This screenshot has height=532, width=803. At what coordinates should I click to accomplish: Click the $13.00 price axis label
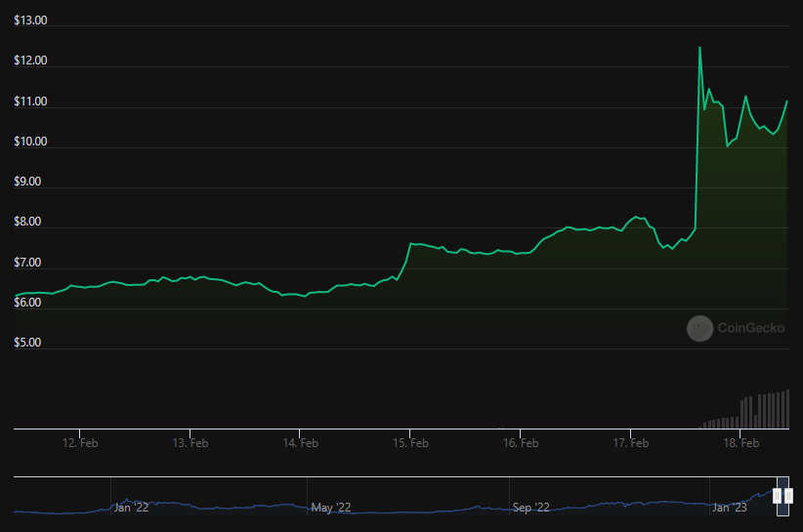32,20
